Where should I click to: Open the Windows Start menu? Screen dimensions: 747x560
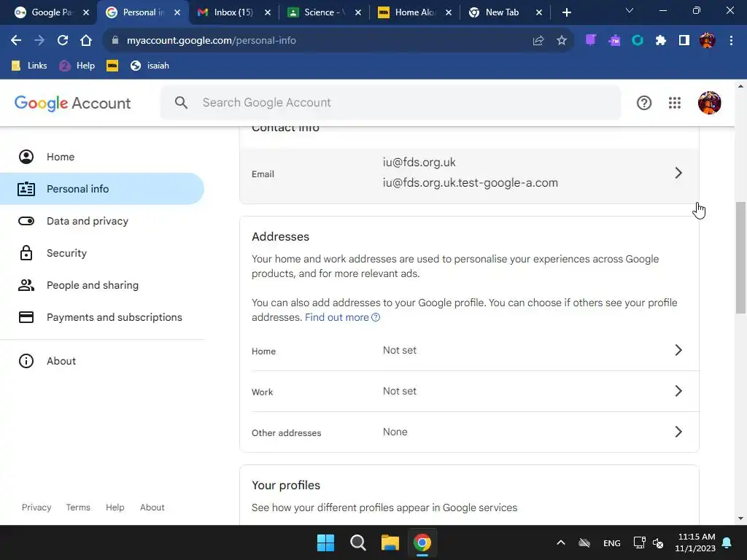(x=326, y=542)
